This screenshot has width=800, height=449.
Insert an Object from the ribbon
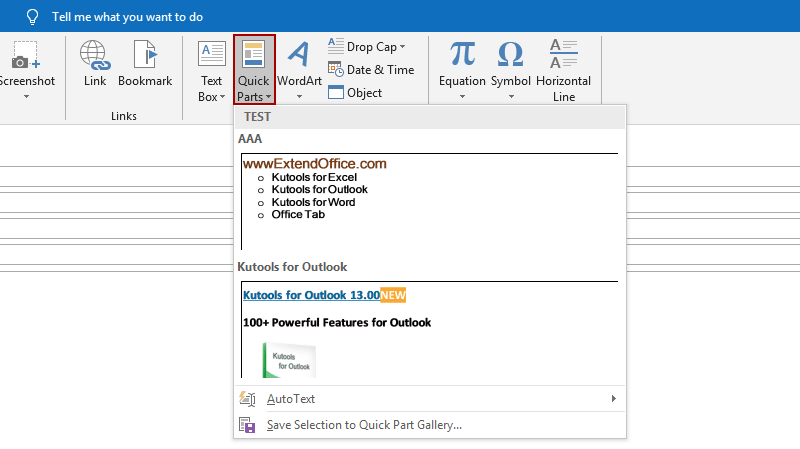(355, 93)
